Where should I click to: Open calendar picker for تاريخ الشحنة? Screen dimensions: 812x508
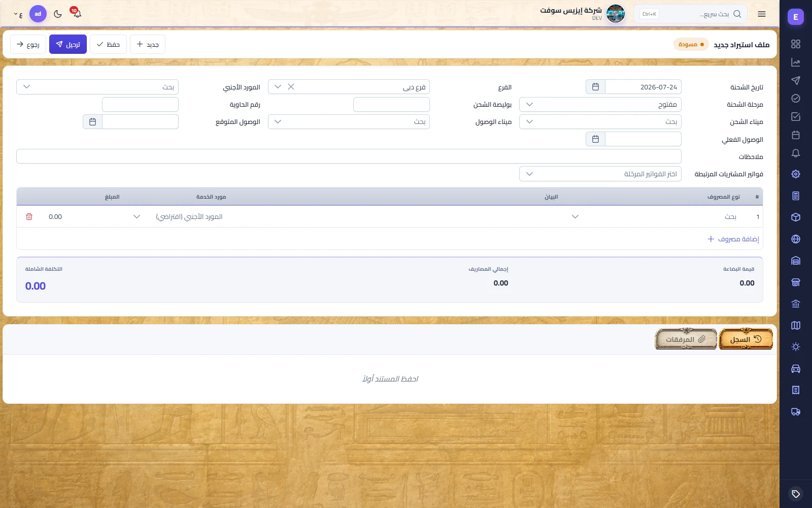coord(595,87)
